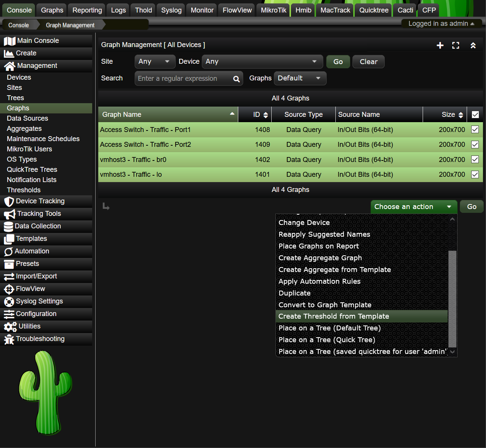Click the Graph Name ascending sort arrow
This screenshot has height=448, width=486.
click(232, 114)
